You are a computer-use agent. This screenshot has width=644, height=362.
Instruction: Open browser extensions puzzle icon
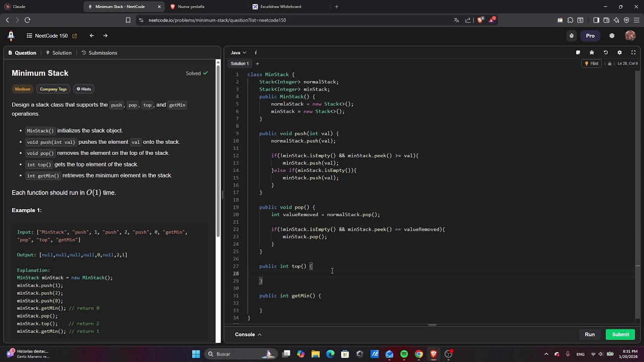click(570, 20)
